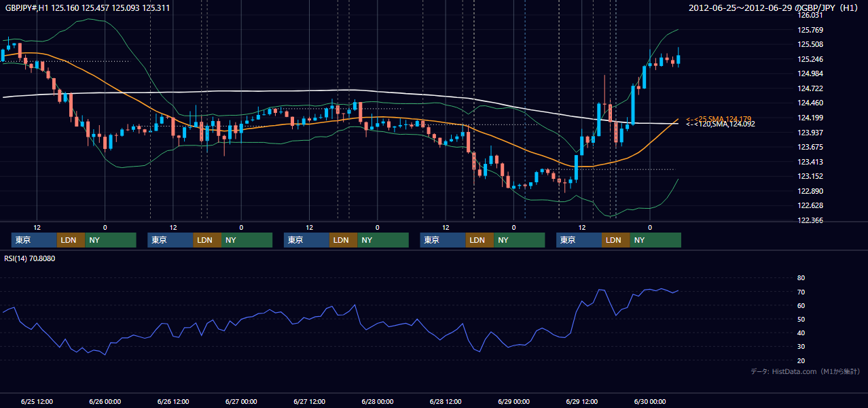Click the HistData.com data source credit
Screen dimensions: 868x408
806,371
